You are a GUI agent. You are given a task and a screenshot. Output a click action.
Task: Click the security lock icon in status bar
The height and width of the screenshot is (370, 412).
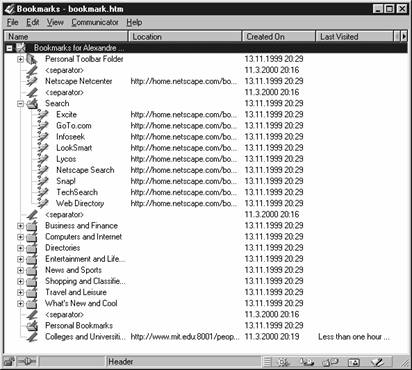pos(9,361)
